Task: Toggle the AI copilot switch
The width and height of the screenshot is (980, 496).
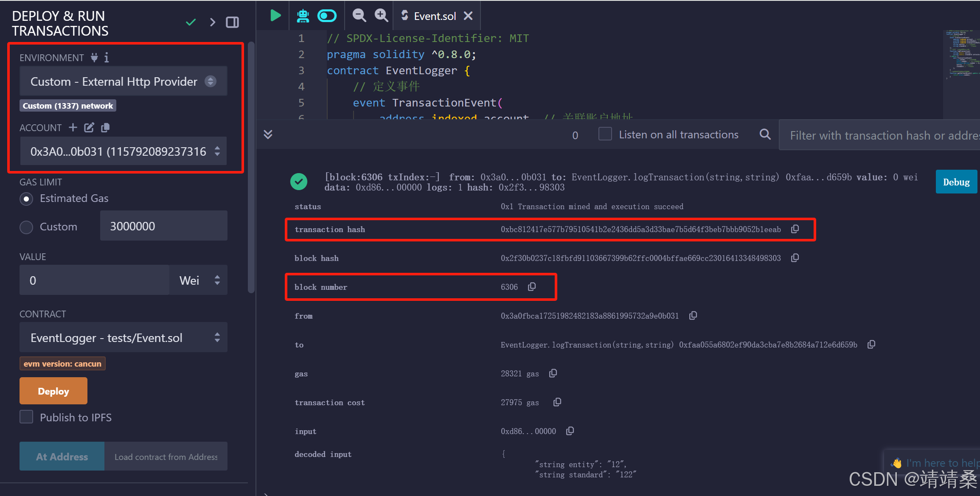Action: [x=327, y=16]
